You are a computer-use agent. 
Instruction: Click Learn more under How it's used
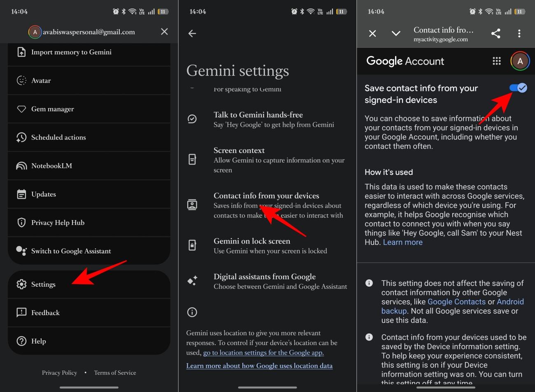tap(403, 242)
